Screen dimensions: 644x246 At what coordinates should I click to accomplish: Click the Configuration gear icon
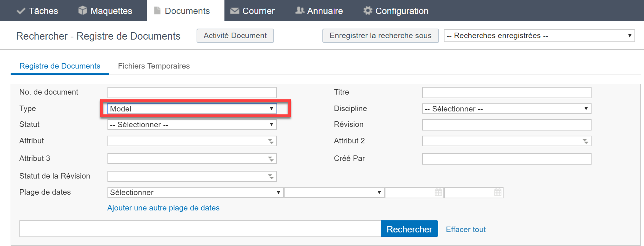tap(367, 11)
